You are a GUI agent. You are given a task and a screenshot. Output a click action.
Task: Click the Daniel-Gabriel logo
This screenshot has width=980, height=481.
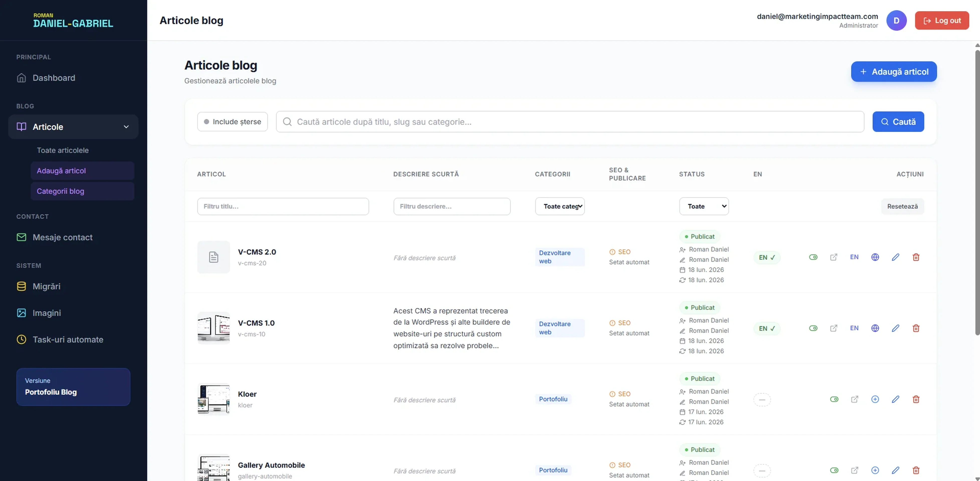click(x=73, y=21)
